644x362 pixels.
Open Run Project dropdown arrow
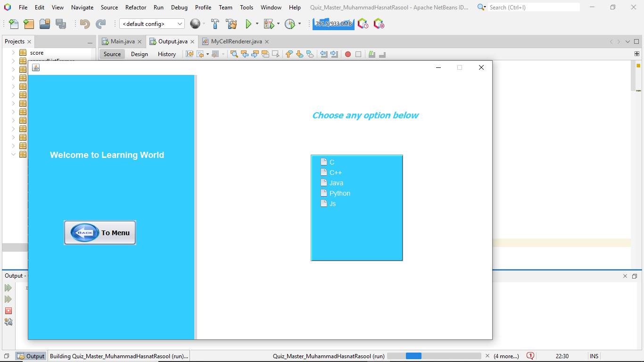[257, 24]
